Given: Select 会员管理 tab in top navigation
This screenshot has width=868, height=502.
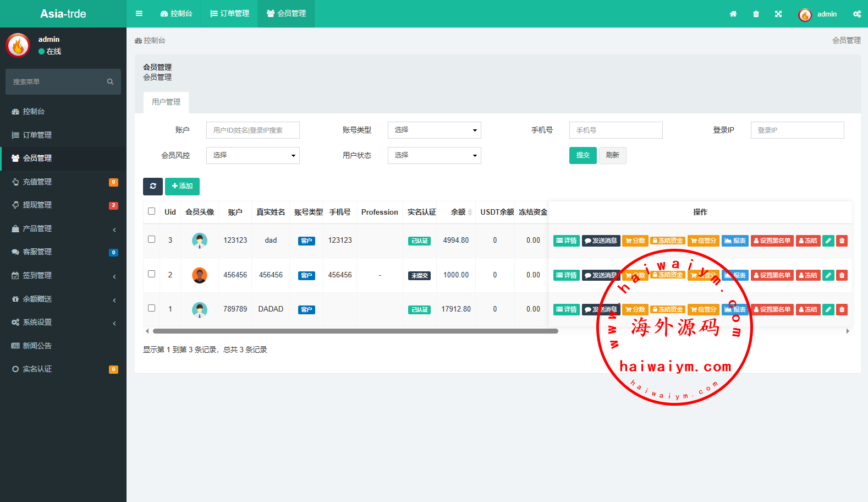Looking at the screenshot, I should click(286, 14).
